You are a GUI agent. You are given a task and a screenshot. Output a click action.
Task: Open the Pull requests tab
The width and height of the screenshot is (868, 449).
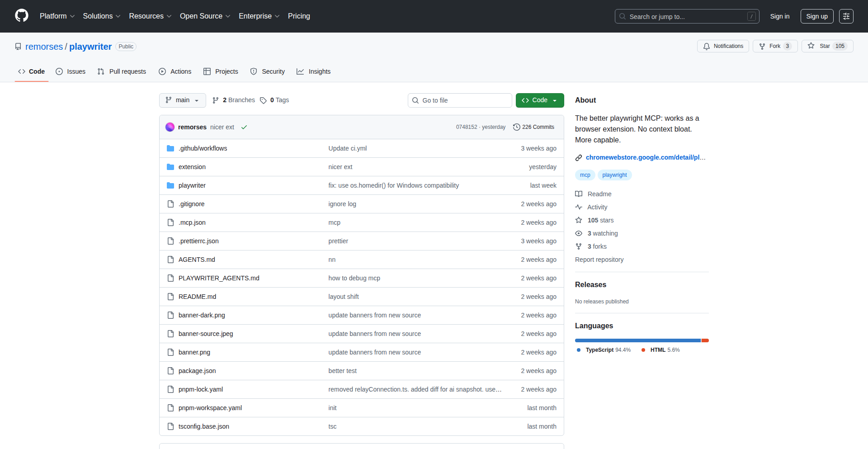(x=122, y=71)
